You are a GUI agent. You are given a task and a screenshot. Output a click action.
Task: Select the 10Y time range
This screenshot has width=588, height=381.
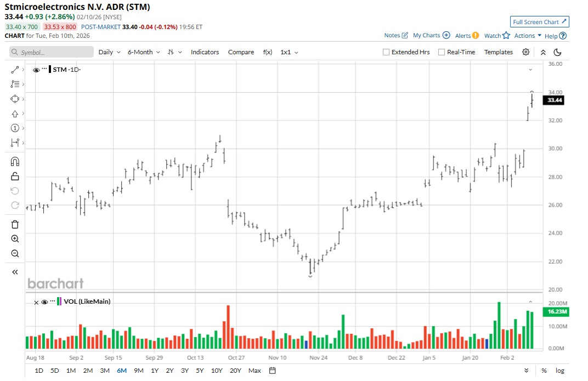click(x=217, y=371)
